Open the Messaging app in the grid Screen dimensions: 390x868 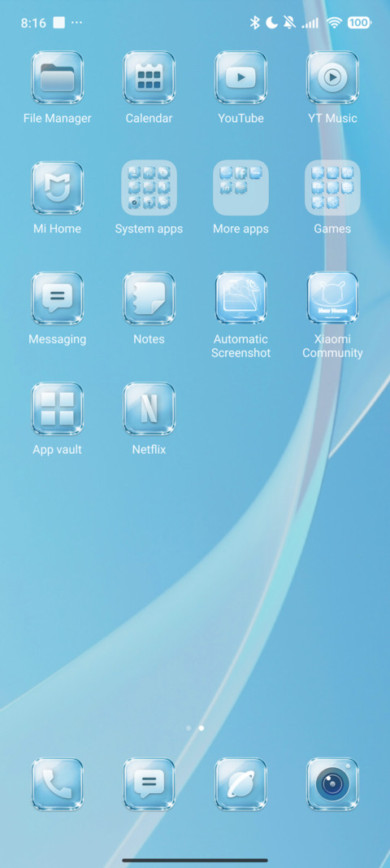pos(57,298)
